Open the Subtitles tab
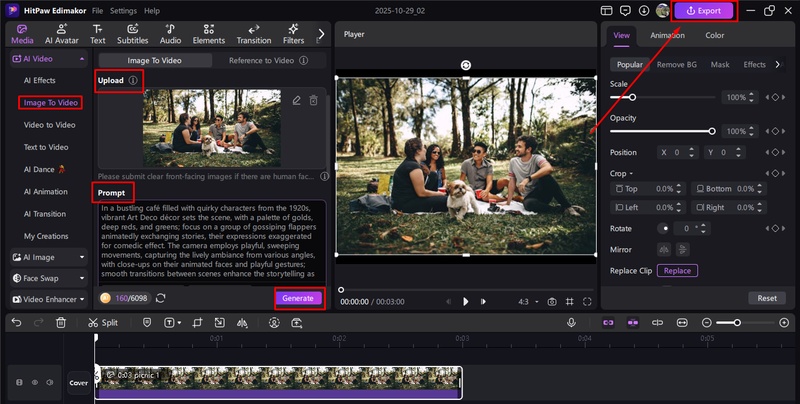 pyautogui.click(x=133, y=34)
